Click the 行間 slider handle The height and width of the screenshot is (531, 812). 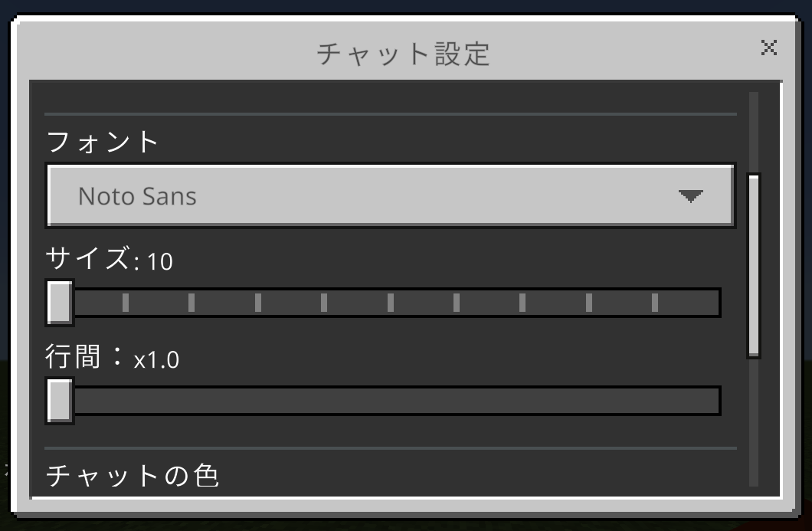click(60, 400)
